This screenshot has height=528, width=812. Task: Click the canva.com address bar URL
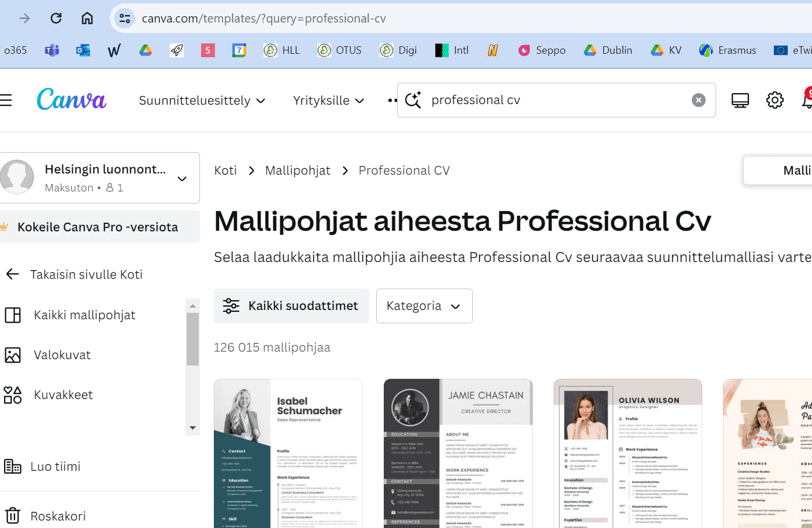tap(264, 19)
